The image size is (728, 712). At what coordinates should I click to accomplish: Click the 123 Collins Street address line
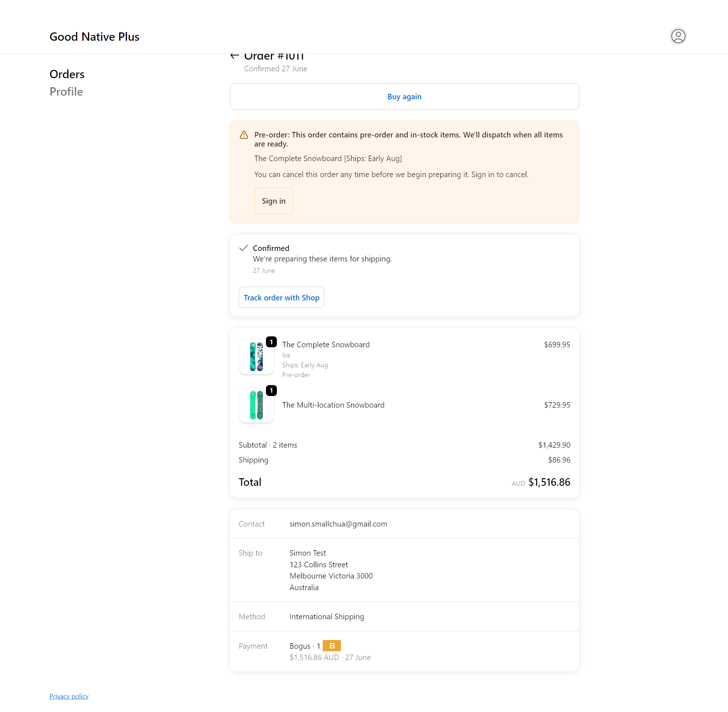click(x=318, y=565)
